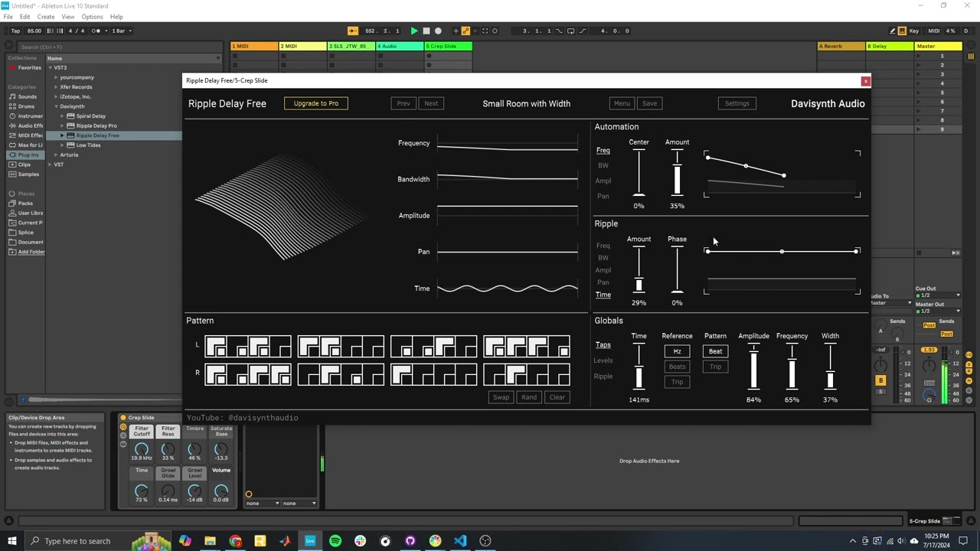The height and width of the screenshot is (551, 980).
Task: Set Globals Pattern mode to Beat
Action: point(715,351)
